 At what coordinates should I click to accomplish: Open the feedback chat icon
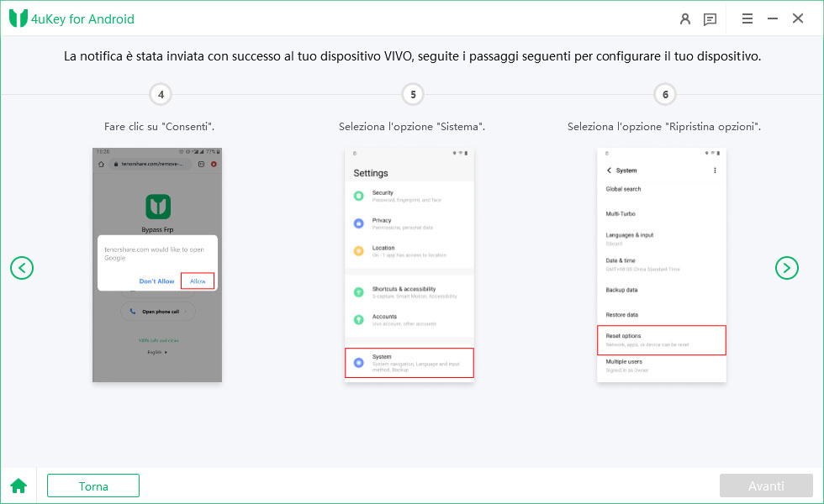point(710,18)
